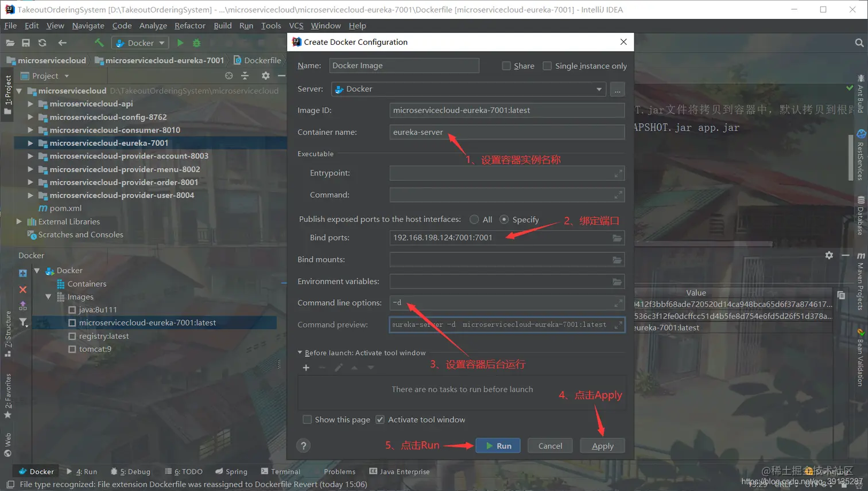Image resolution: width=868 pixels, height=491 pixels.
Task: Click the Scroll from Source target icon
Action: click(x=229, y=76)
